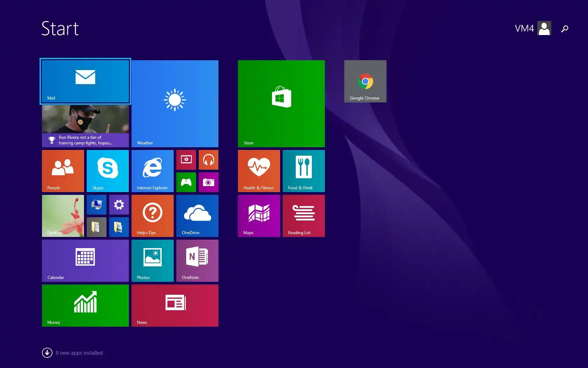Open the This PC computer tile
The width and height of the screenshot is (588, 368).
click(97, 205)
